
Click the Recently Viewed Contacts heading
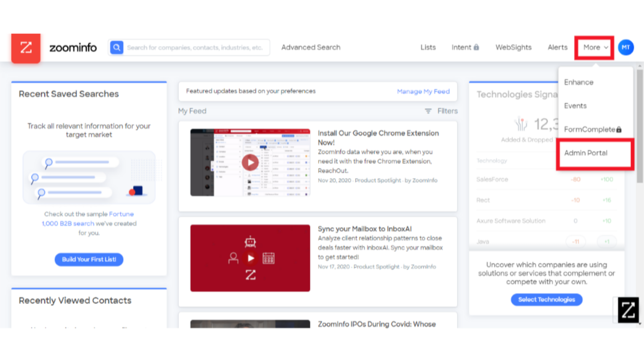[75, 301]
